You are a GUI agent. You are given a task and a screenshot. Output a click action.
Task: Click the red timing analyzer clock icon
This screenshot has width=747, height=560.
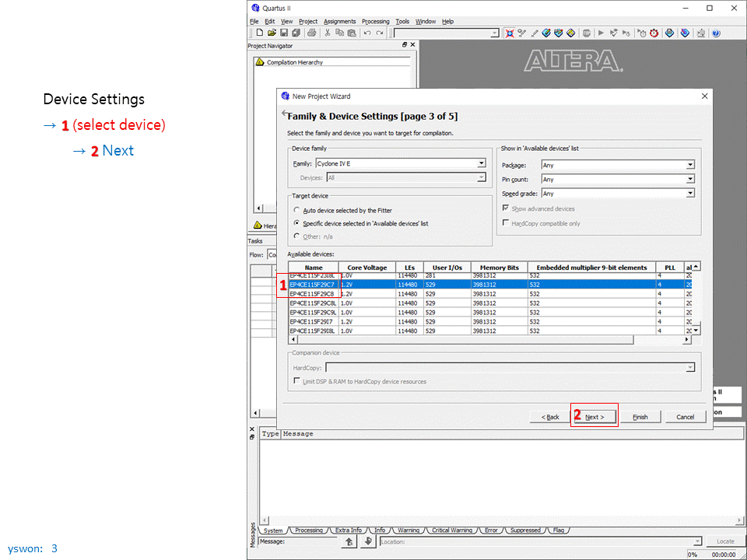[654, 33]
